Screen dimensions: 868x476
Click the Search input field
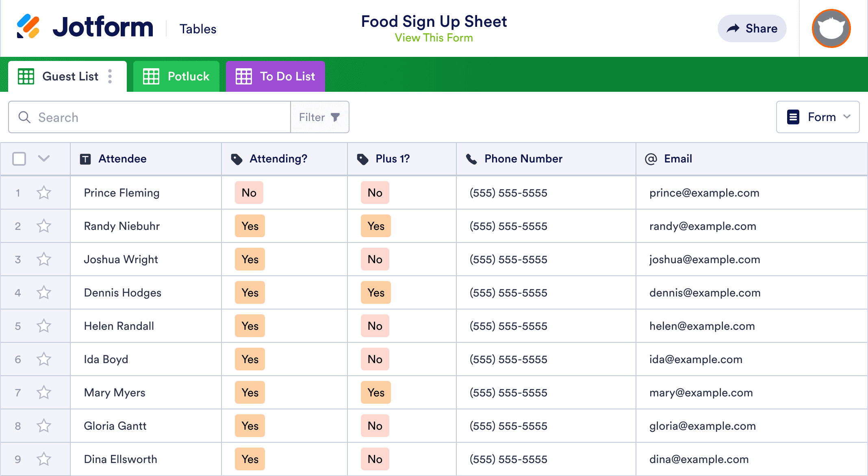150,117
